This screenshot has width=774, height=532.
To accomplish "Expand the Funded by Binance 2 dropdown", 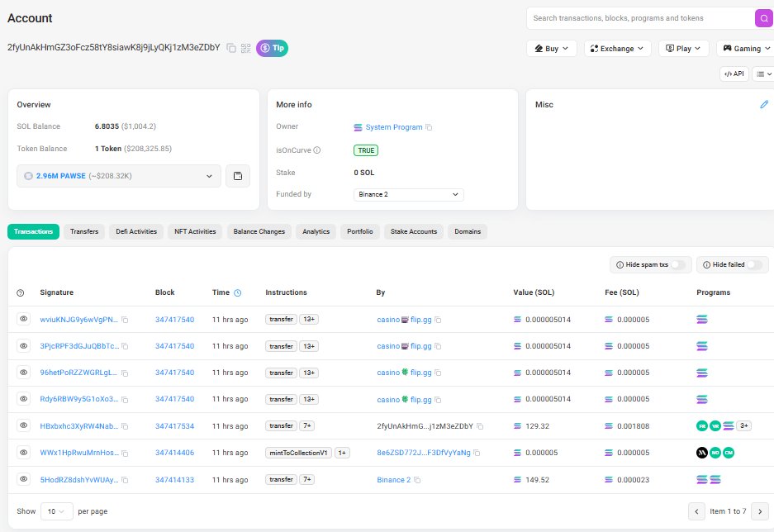I will [408, 194].
